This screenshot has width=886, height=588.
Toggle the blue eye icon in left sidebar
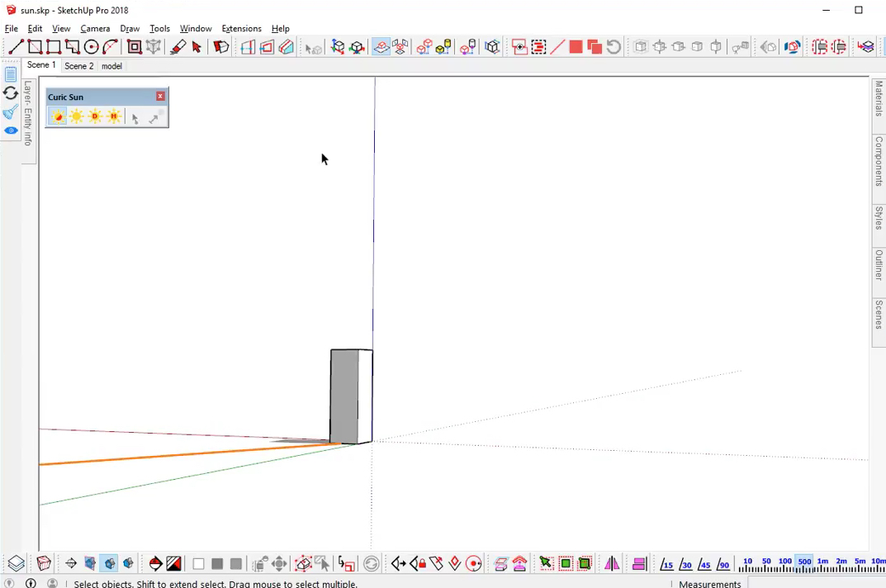pyautogui.click(x=11, y=131)
